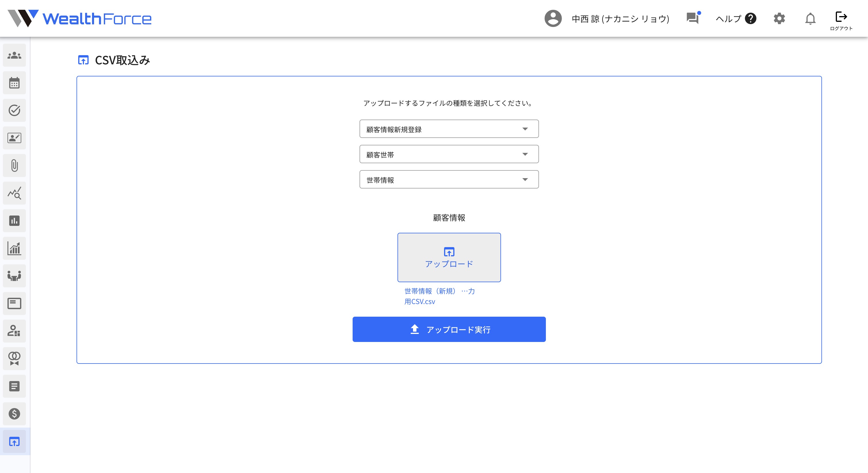Select the task checkmark icon in sidebar
Image resolution: width=868 pixels, height=473 pixels.
tap(14, 110)
